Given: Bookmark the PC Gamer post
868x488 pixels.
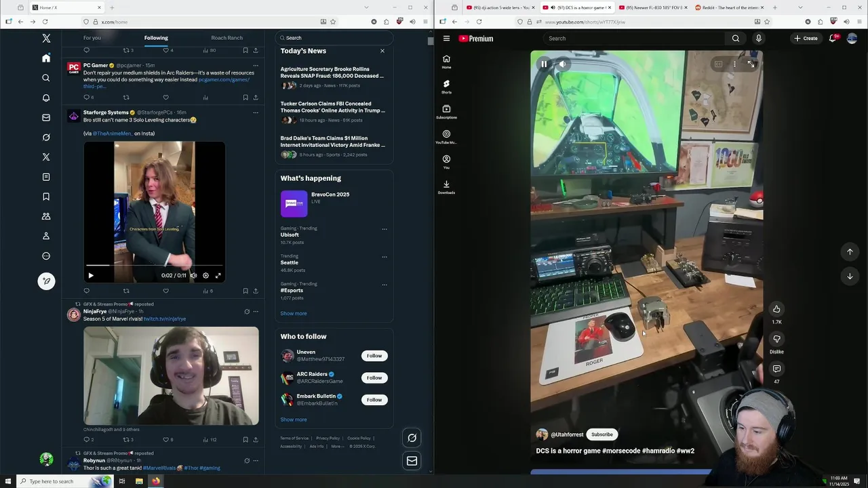Looking at the screenshot, I should pos(245,98).
